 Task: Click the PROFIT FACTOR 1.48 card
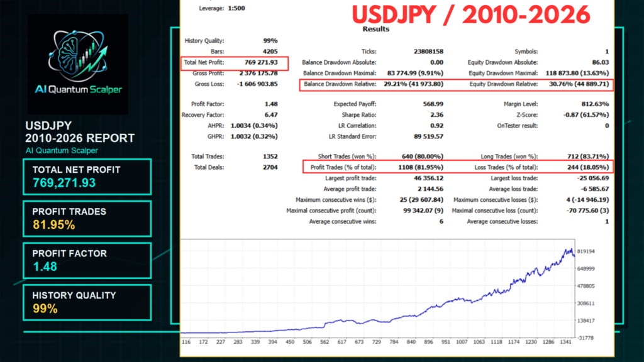pos(87,261)
